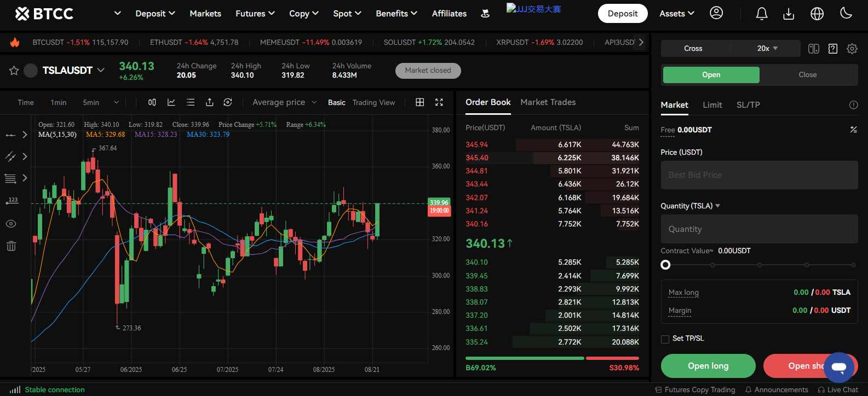
Task: Hide drawings with the eye icon
Action: coord(11,224)
